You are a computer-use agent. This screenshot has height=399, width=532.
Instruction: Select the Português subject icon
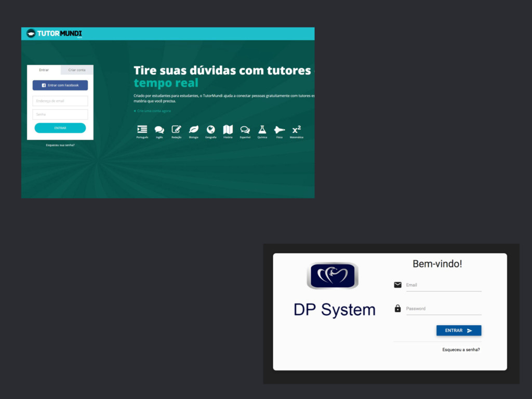point(142,129)
